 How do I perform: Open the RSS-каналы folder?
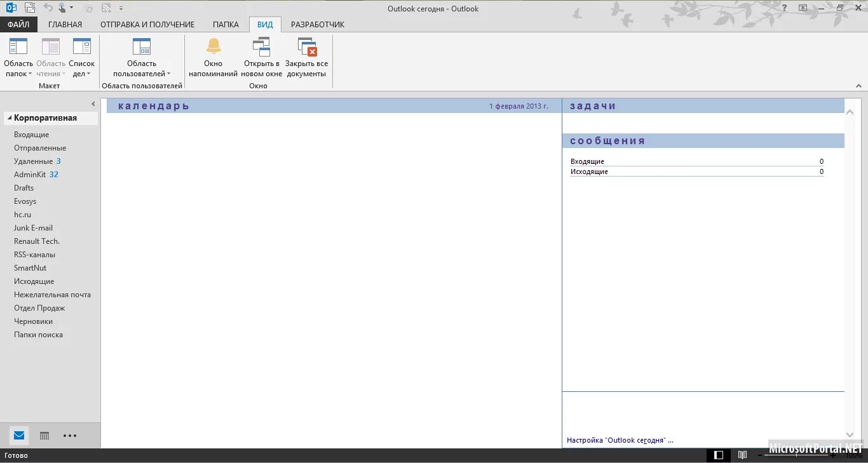[x=35, y=255]
